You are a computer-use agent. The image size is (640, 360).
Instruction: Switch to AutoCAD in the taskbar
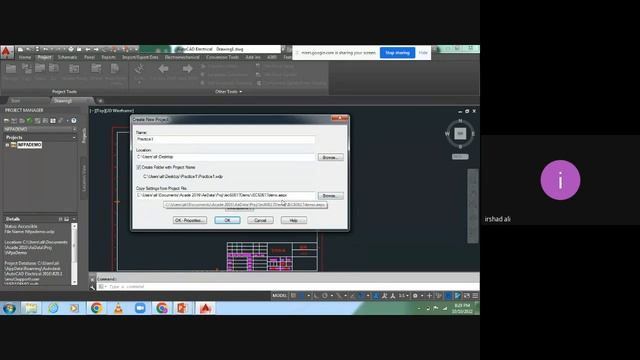pyautogui.click(x=205, y=308)
